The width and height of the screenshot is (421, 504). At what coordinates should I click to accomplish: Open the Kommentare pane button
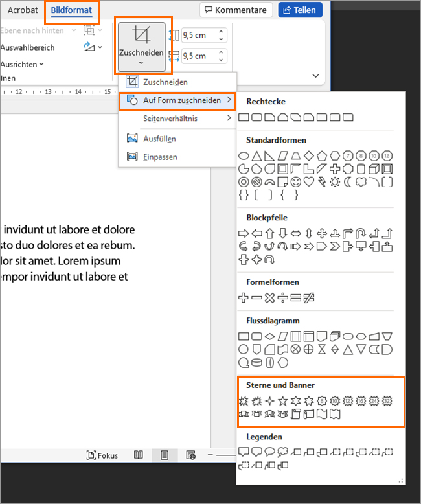(236, 10)
